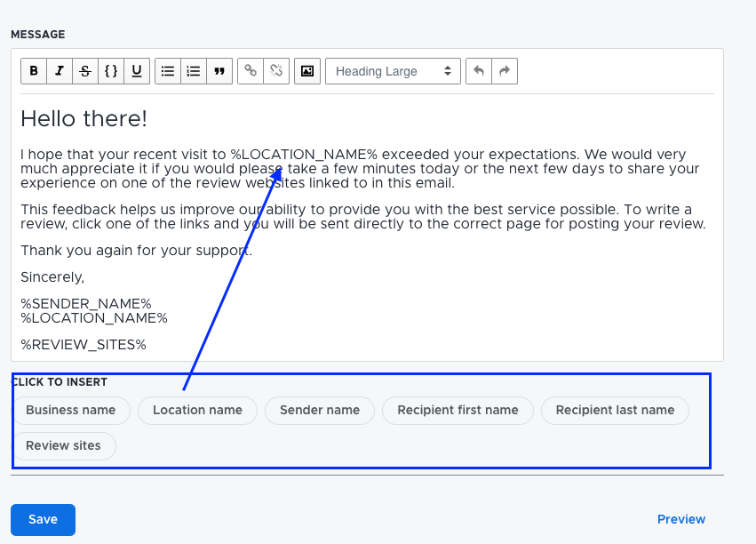Click 'Thank you again for your support.' line
756x544 pixels.
(x=137, y=251)
